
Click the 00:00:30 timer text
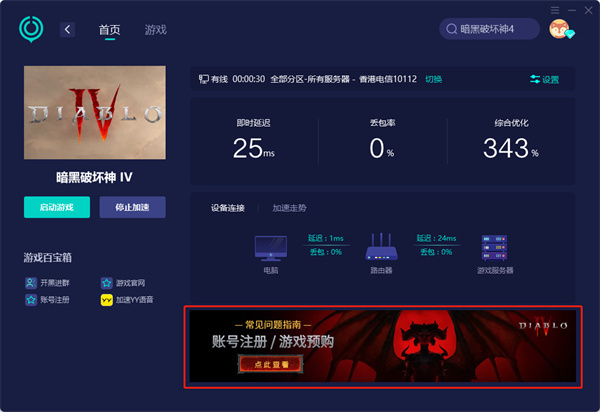point(249,79)
